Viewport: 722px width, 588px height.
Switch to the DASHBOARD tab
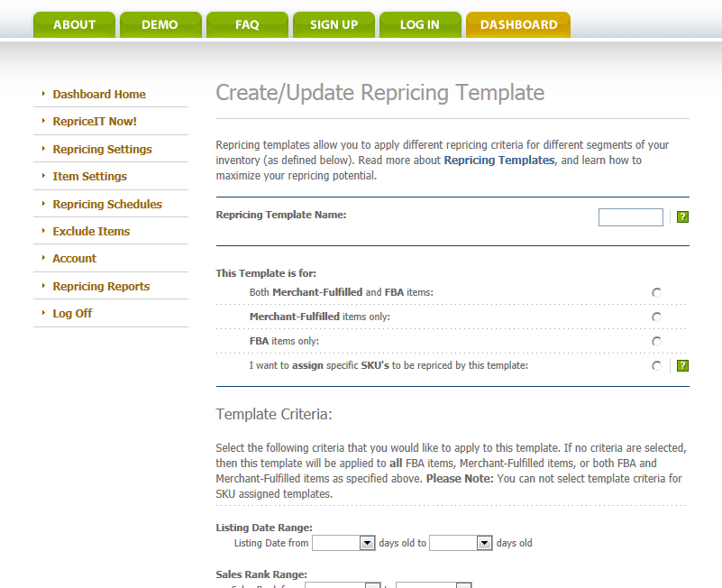click(517, 24)
